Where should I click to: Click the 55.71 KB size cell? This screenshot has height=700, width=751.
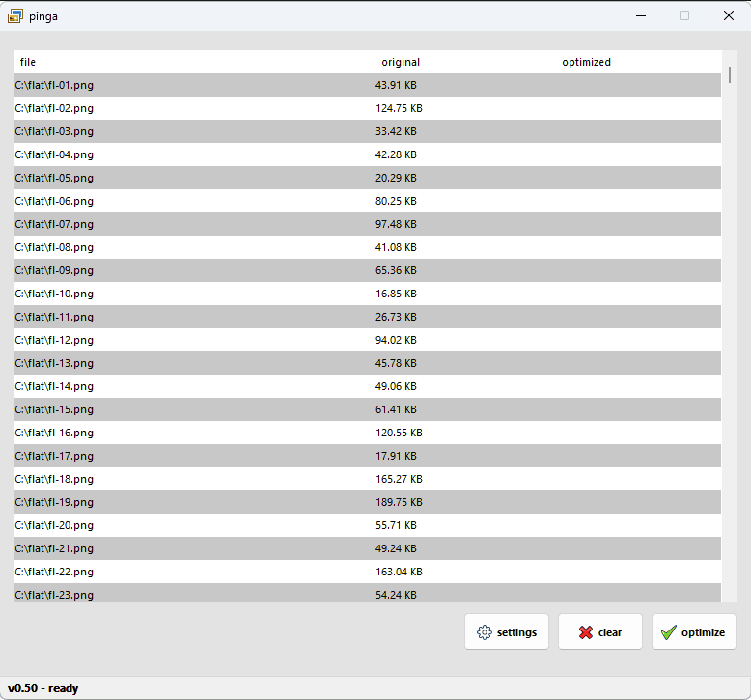coord(396,525)
